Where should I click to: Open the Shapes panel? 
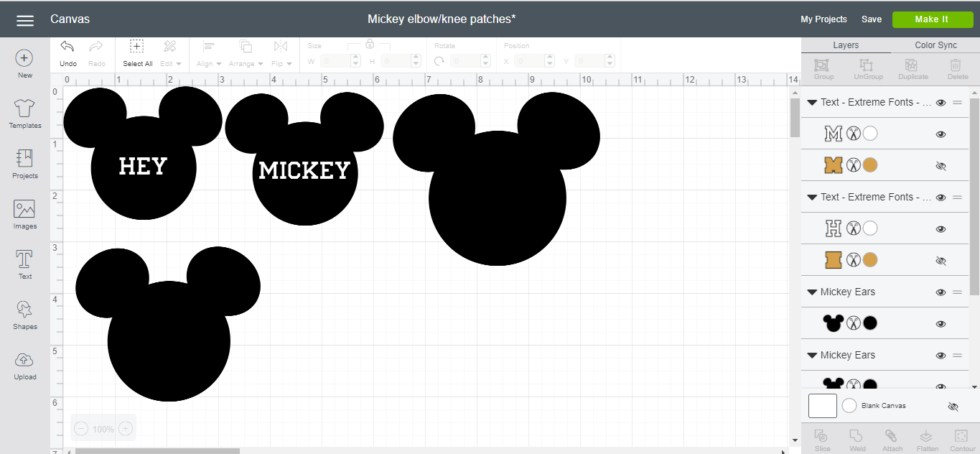pyautogui.click(x=24, y=315)
